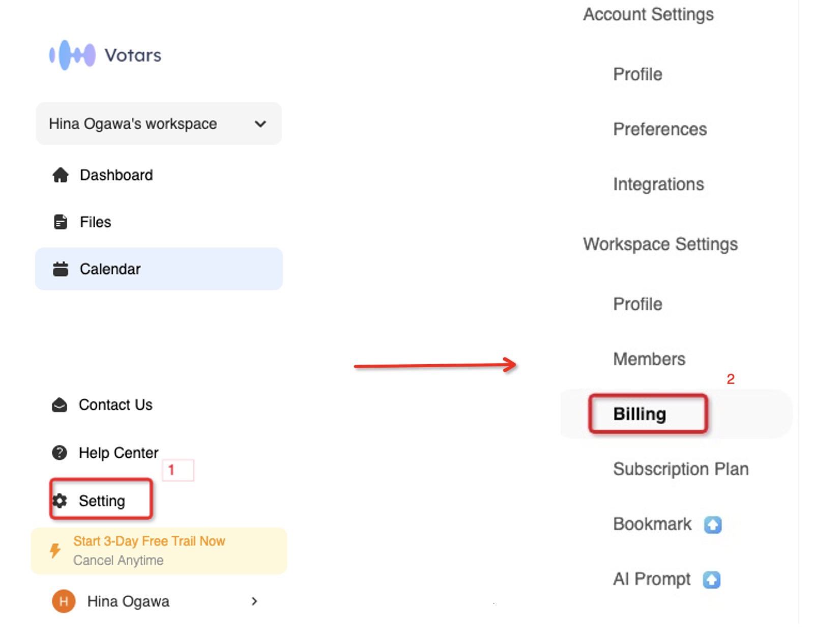Click the Setting gear icon
Viewport: 815px width, 644px height.
[x=60, y=501]
